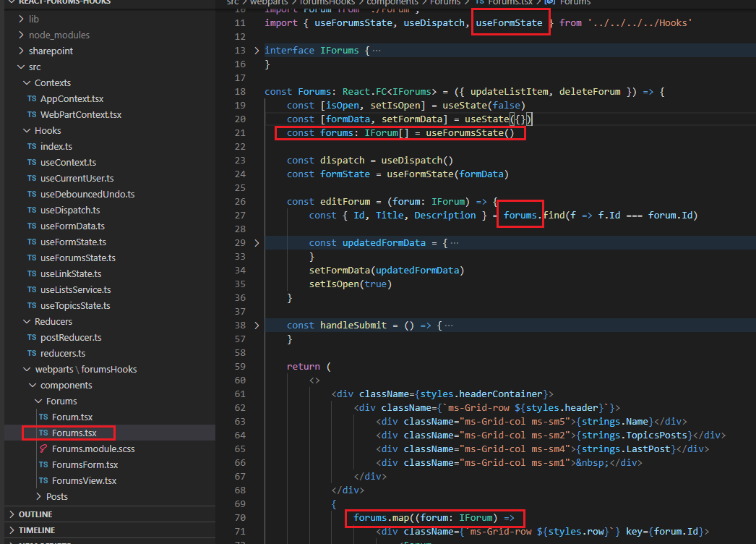Click the TS icon beside useFormState.ts
Screen dimensions: 756x544
click(31, 242)
